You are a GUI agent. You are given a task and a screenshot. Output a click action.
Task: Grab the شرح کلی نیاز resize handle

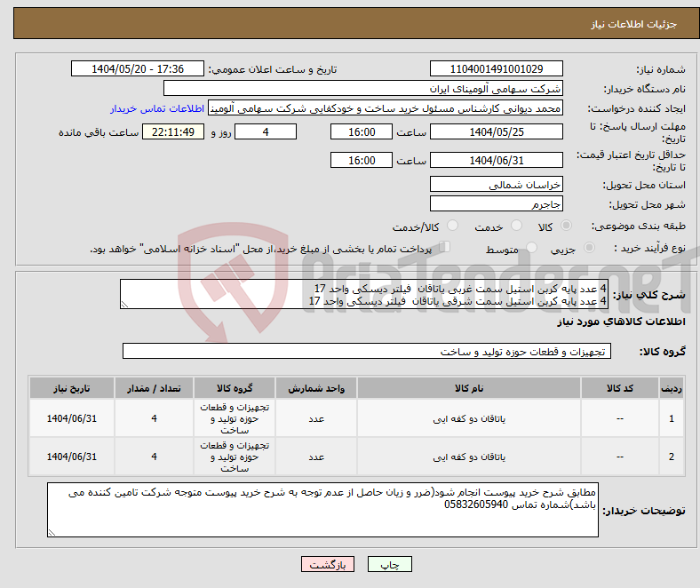pos(124,304)
